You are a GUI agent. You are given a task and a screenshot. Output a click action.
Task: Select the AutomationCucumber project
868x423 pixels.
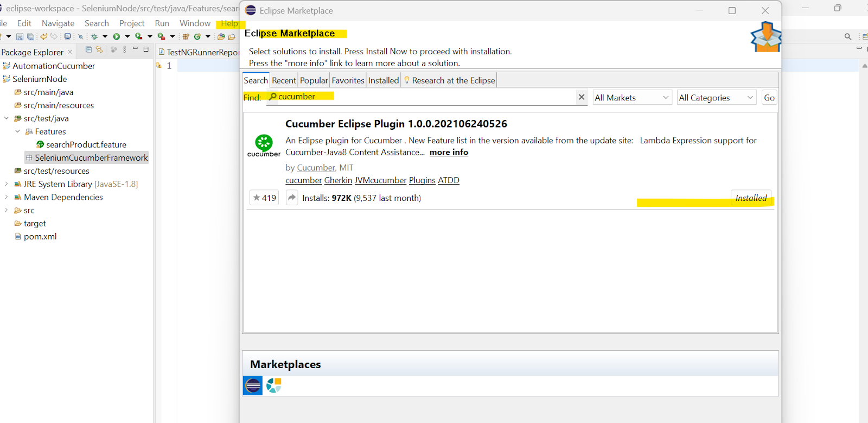[54, 66]
